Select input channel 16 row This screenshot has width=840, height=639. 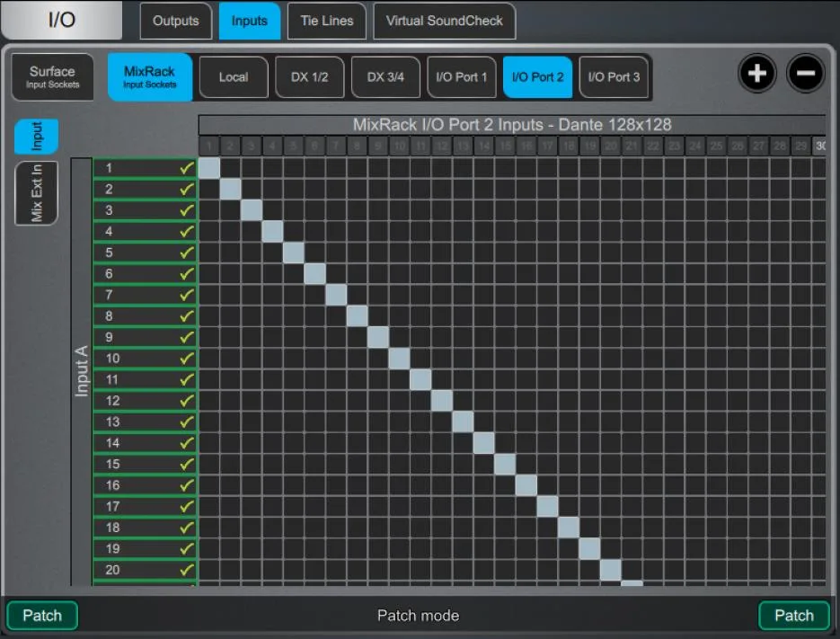pos(146,485)
